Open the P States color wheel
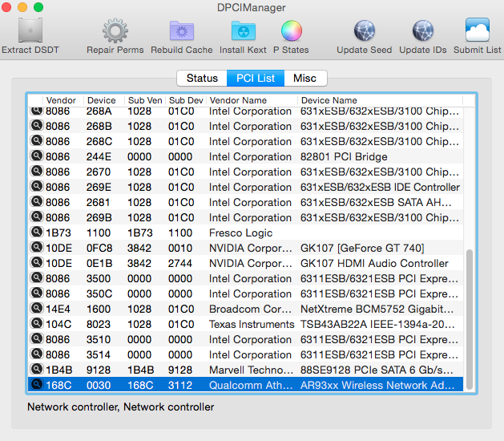This screenshot has height=441, width=504. click(292, 31)
